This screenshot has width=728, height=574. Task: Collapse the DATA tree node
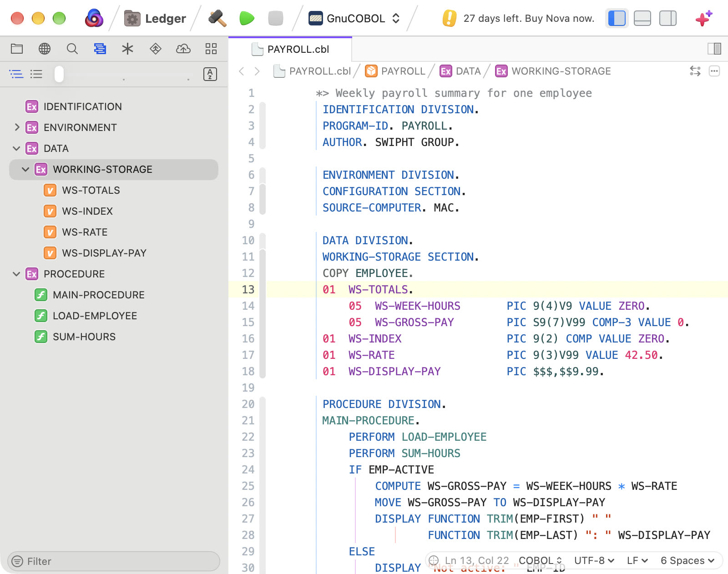tap(17, 148)
